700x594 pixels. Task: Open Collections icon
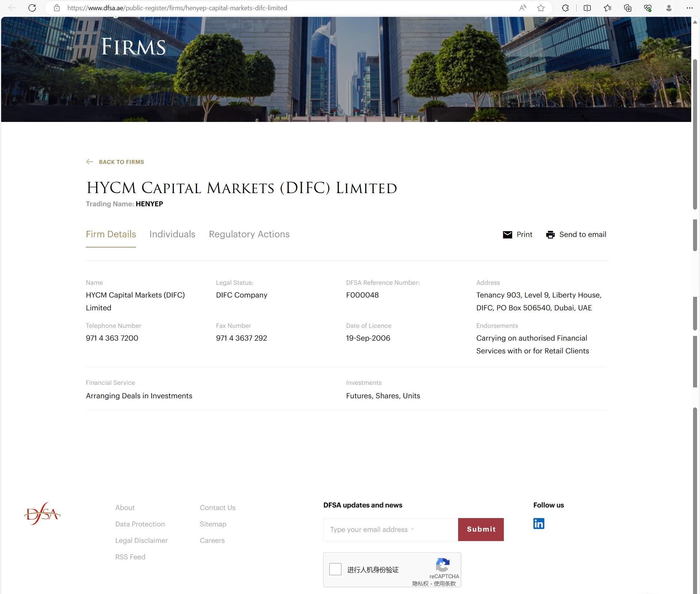coord(628,8)
